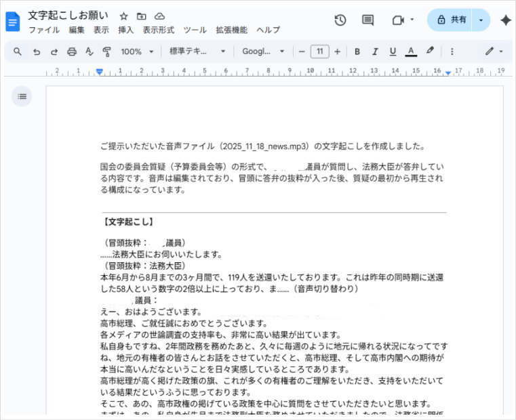Viewport: 516px width, 420px height.
Task: Open the 挿入 menu
Action: point(125,30)
